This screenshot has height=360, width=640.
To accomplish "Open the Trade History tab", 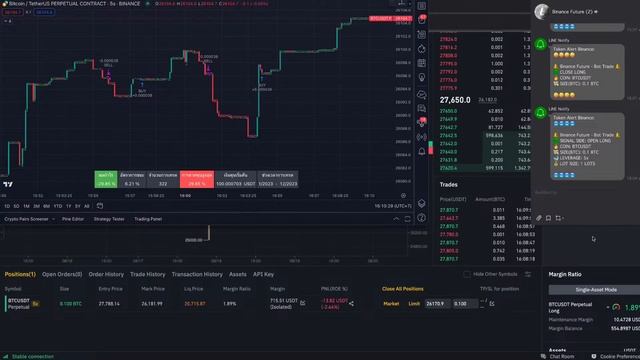I will [x=148, y=274].
